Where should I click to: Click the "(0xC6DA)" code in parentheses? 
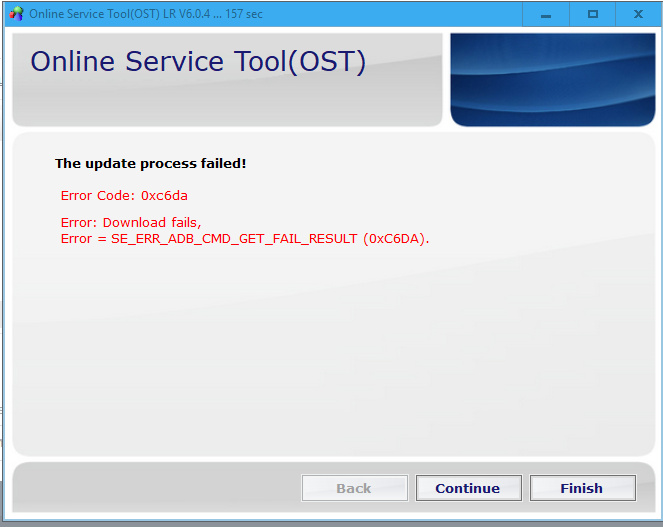(x=396, y=239)
